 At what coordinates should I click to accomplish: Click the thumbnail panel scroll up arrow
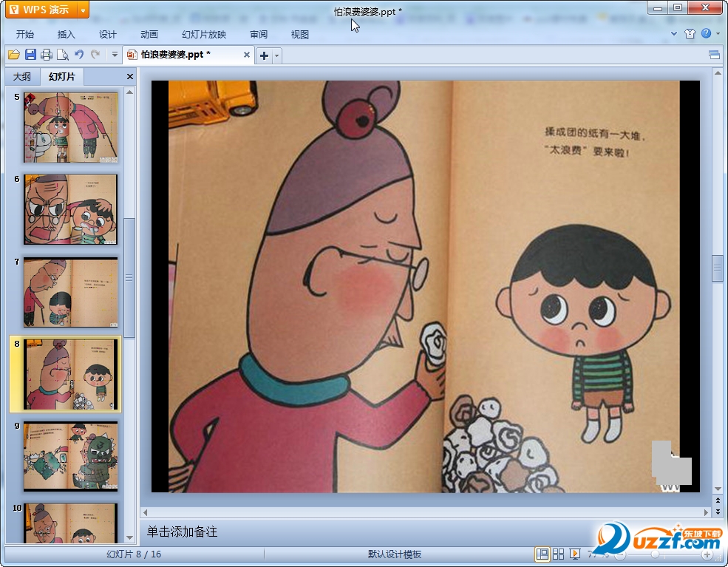[x=129, y=92]
